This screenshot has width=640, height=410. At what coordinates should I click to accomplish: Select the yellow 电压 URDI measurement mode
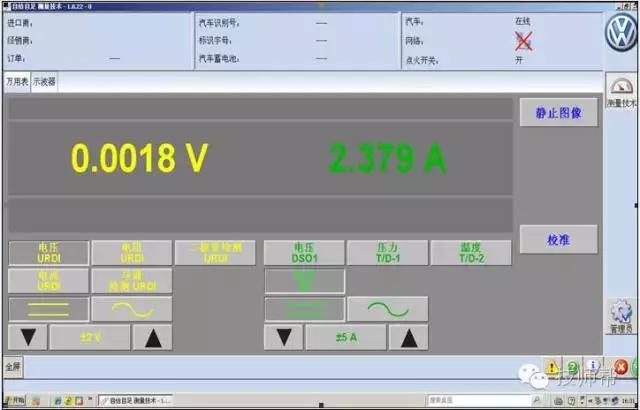pyautogui.click(x=49, y=253)
